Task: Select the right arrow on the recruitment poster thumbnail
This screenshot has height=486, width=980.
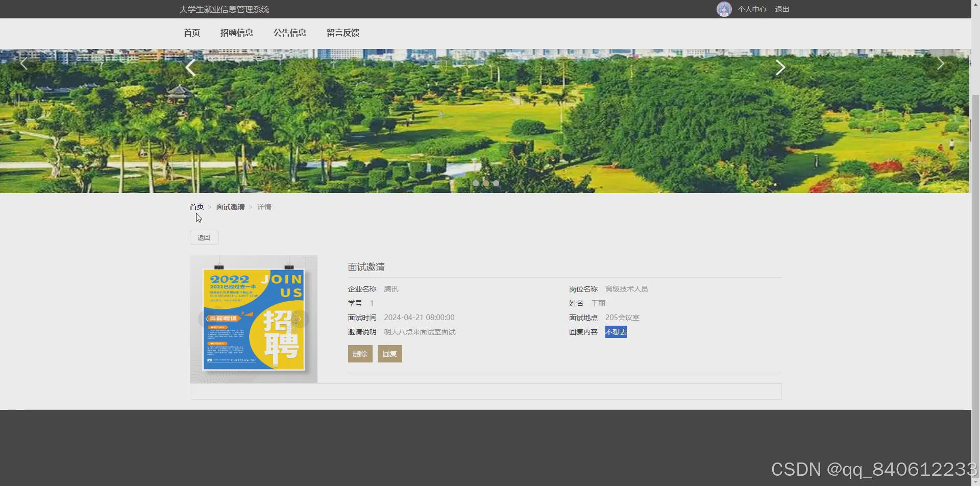Action: point(300,319)
